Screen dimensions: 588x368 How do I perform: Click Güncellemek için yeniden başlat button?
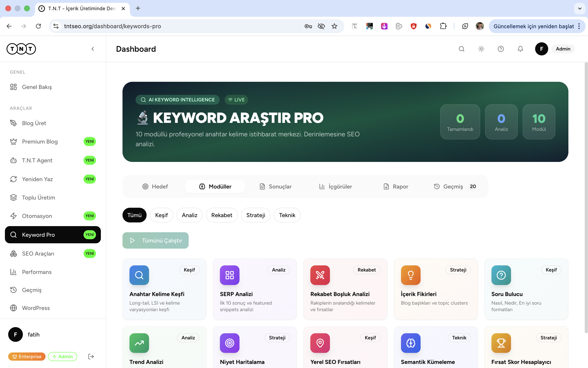(537, 26)
